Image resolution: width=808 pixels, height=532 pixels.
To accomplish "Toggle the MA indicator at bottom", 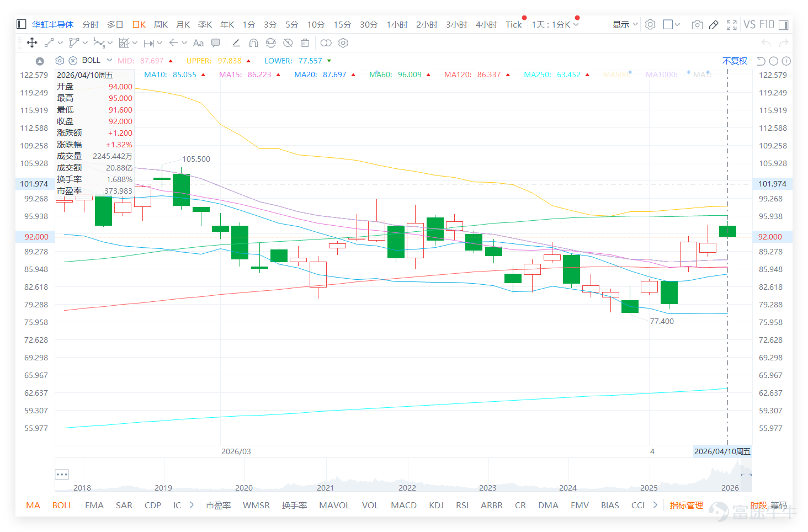I will pos(33,505).
